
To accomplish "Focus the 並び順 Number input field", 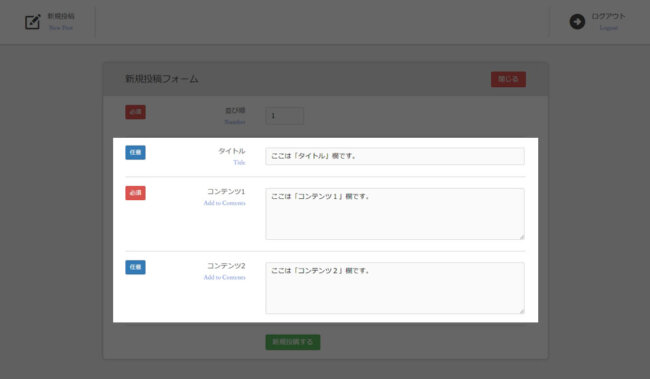I will [284, 116].
